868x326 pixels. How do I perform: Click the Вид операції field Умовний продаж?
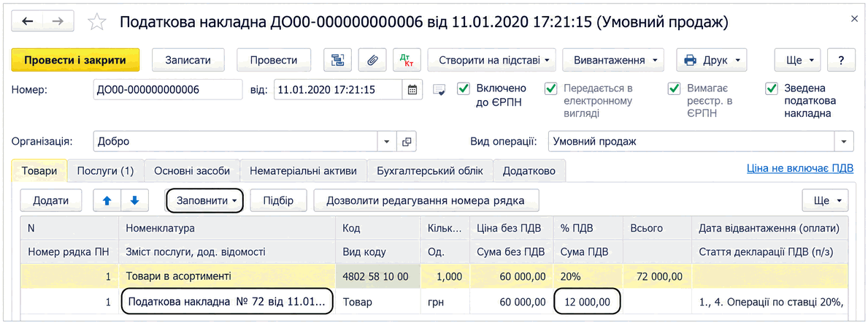point(691,141)
